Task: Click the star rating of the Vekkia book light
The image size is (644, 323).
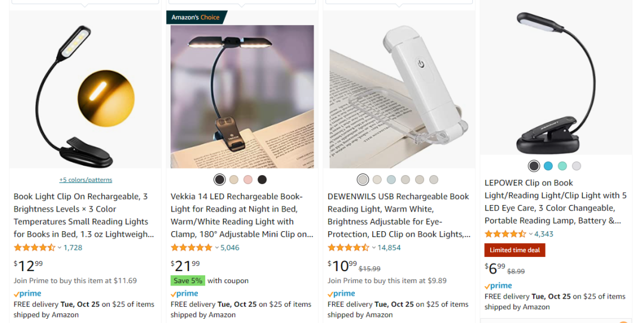Action: pos(191,247)
